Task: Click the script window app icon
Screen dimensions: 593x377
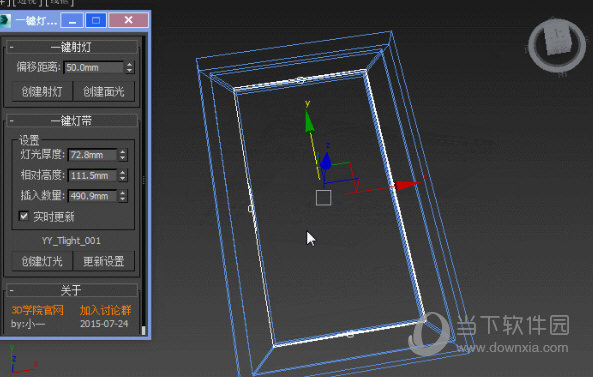Action: (x=5, y=20)
